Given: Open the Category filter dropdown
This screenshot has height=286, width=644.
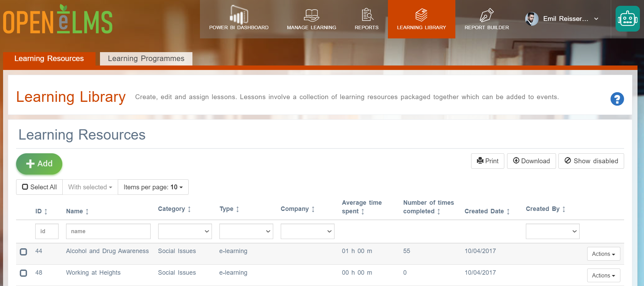Looking at the screenshot, I should click(x=185, y=231).
